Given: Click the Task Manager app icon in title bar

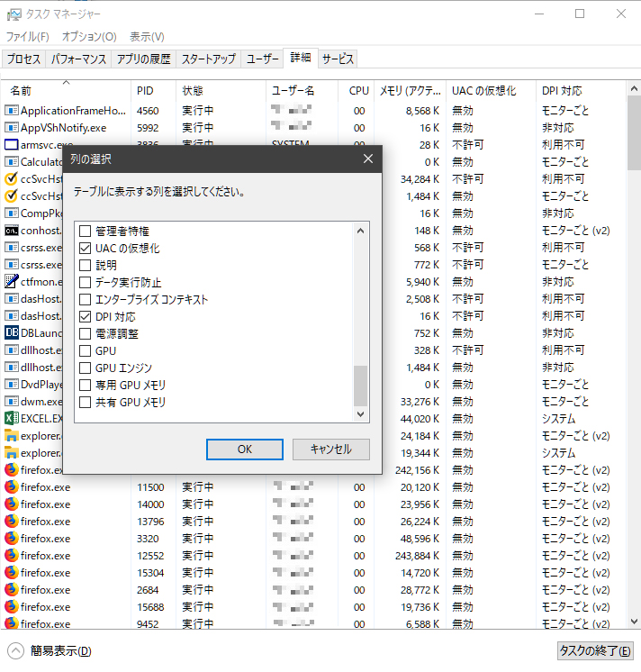Looking at the screenshot, I should point(14,14).
